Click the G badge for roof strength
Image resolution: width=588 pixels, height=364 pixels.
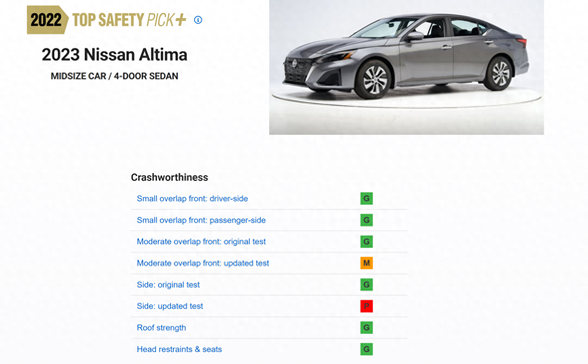(x=367, y=328)
